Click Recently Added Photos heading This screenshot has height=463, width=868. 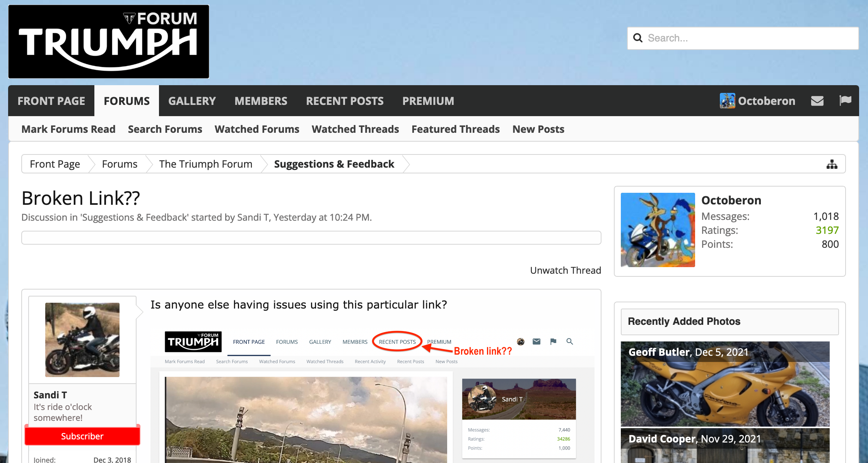point(684,321)
